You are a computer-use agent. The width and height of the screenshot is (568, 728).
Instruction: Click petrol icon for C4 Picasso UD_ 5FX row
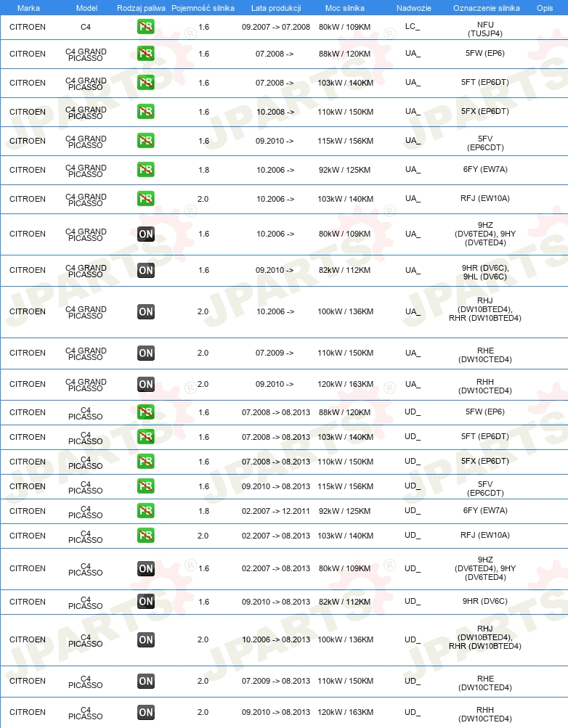(x=146, y=462)
